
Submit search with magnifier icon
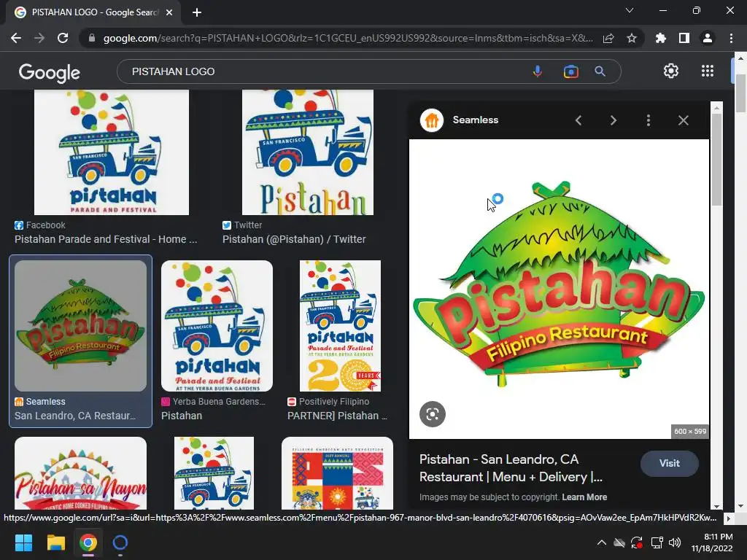600,71
